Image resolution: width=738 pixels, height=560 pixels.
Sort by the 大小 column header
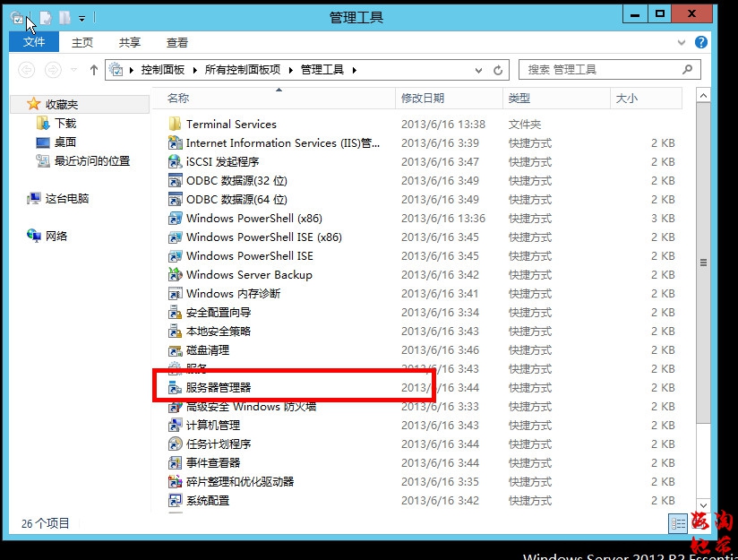click(646, 98)
